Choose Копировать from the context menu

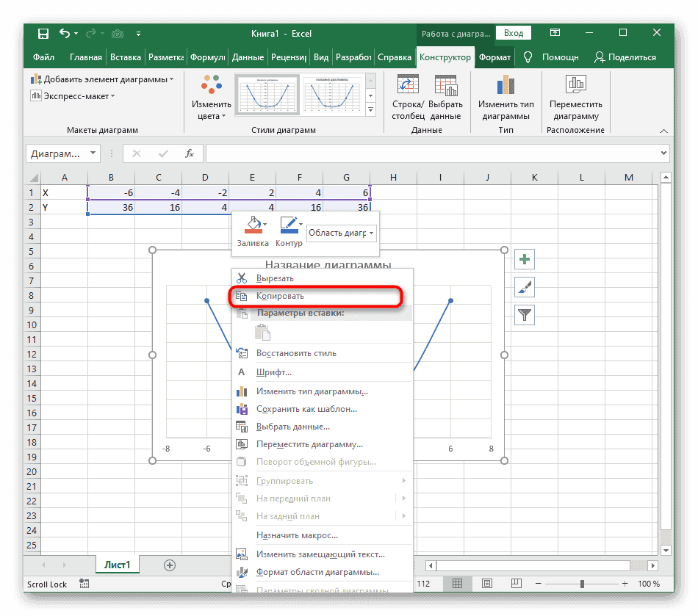pyautogui.click(x=280, y=296)
